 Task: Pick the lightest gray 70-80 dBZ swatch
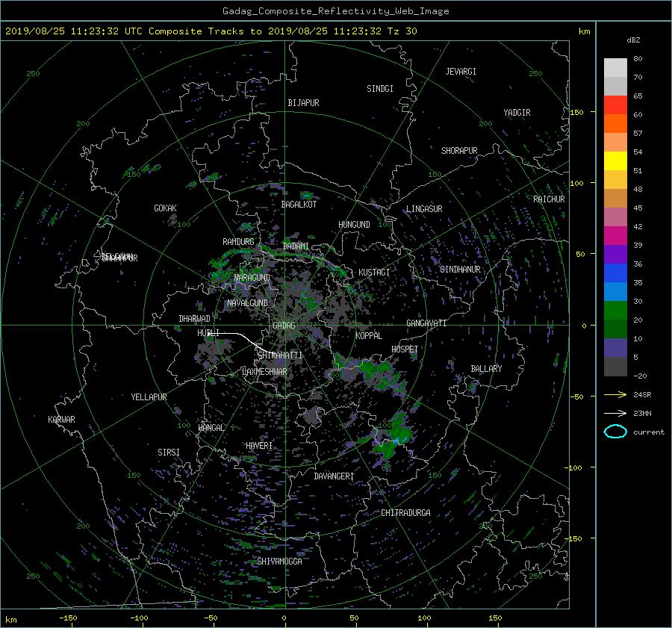coord(615,67)
